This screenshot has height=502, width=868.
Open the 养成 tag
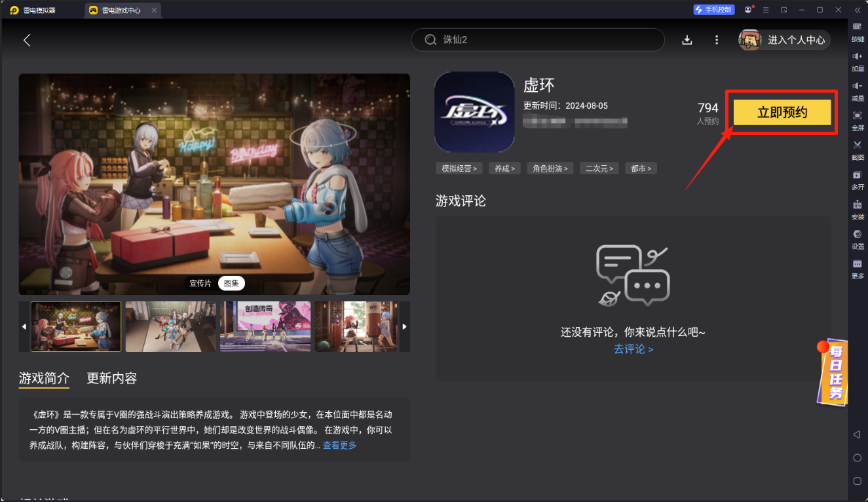click(504, 168)
